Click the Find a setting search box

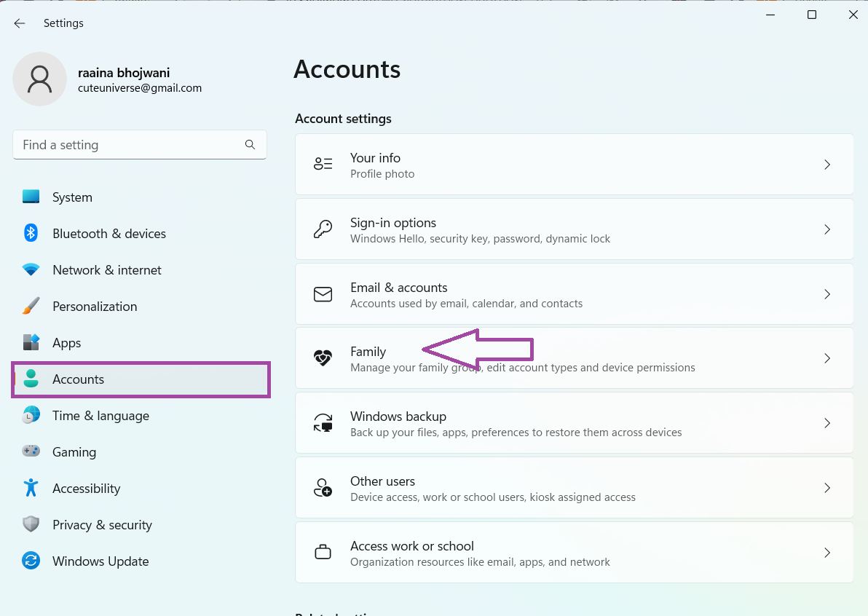[x=131, y=145]
